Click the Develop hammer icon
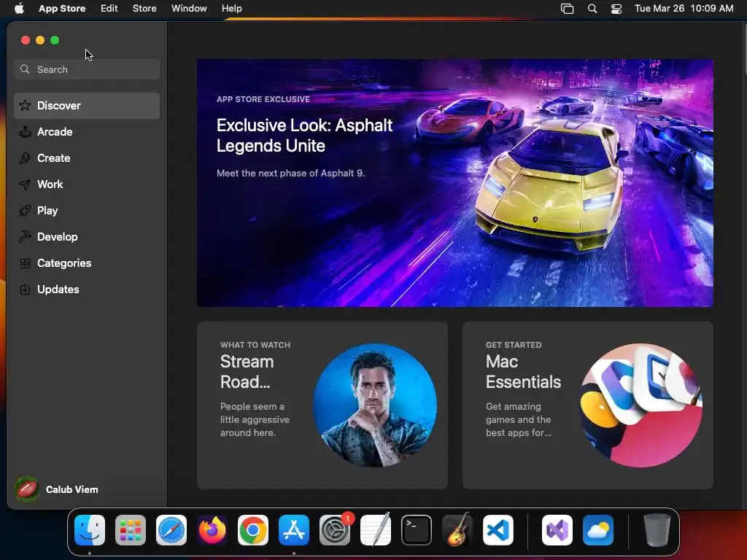Image resolution: width=747 pixels, height=560 pixels. coord(25,237)
